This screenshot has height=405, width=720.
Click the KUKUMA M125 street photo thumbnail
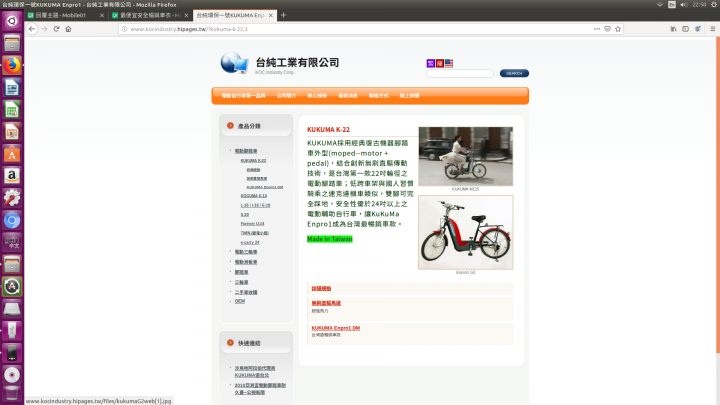click(x=466, y=156)
